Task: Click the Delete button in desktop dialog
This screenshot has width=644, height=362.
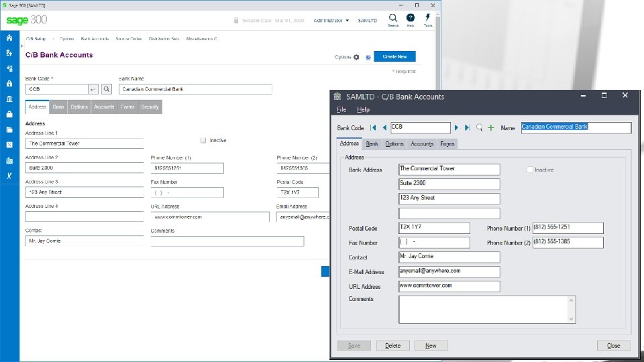Action: tap(392, 346)
